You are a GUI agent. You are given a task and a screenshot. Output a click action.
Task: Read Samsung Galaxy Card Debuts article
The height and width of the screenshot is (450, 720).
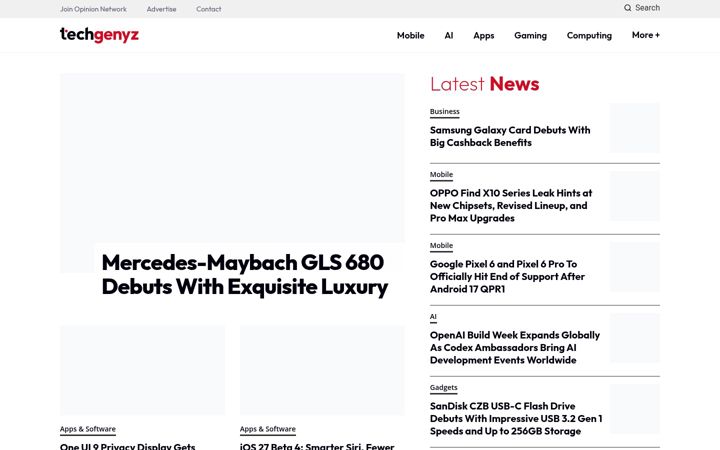click(510, 136)
